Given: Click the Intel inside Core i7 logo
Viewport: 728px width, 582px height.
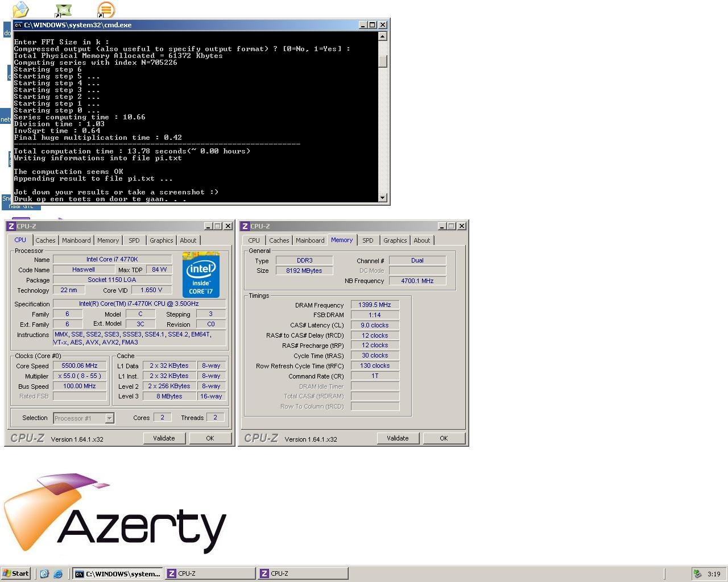Looking at the screenshot, I should (x=201, y=275).
